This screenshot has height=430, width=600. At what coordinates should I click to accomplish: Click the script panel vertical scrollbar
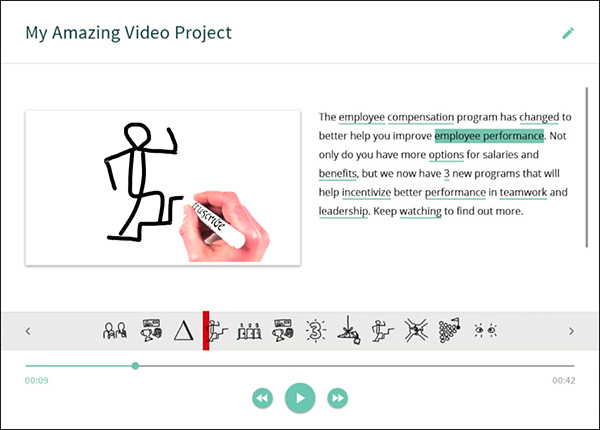point(587,165)
